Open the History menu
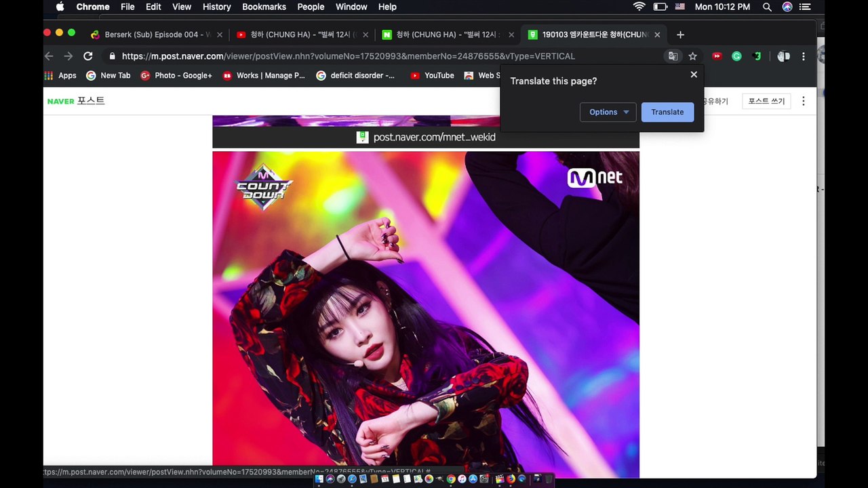This screenshot has height=488, width=868. [217, 7]
